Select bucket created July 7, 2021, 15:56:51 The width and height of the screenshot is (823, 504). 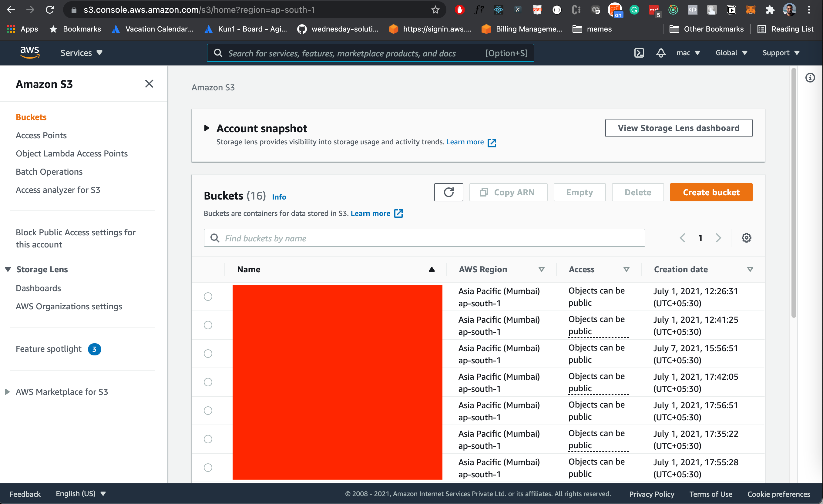pos(208,353)
